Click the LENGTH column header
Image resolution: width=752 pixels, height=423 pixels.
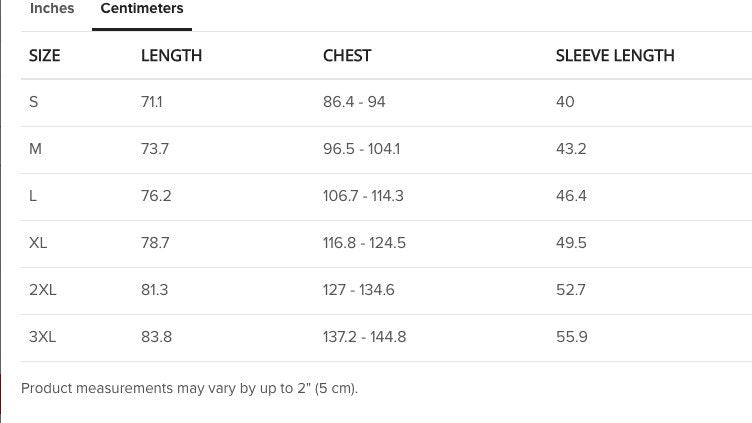pyautogui.click(x=171, y=56)
